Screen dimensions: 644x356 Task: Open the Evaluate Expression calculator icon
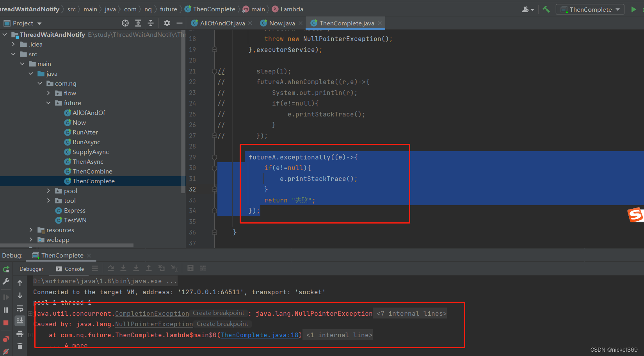click(x=190, y=268)
